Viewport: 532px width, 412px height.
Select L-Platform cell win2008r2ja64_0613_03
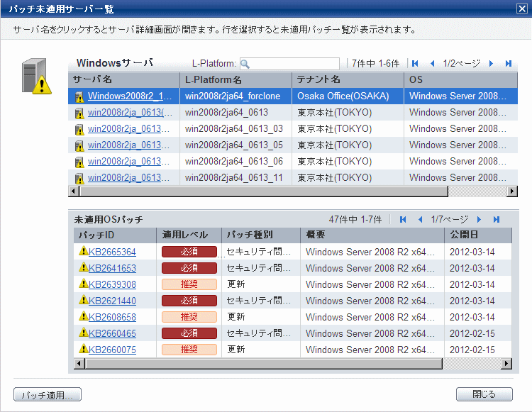pos(234,128)
